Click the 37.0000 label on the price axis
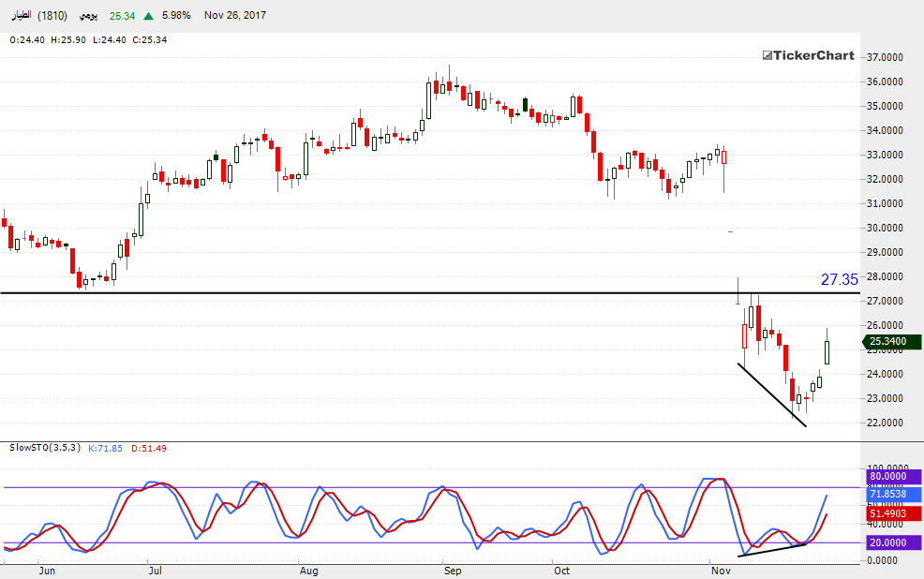 point(886,57)
